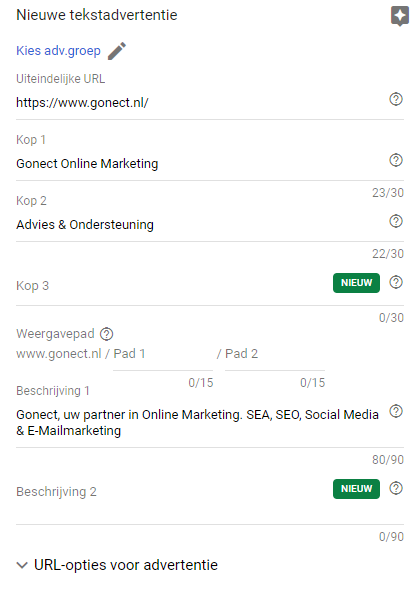Open help icon for Beschrijving 1
Image resolution: width=419 pixels, height=589 pixels.
click(x=396, y=411)
